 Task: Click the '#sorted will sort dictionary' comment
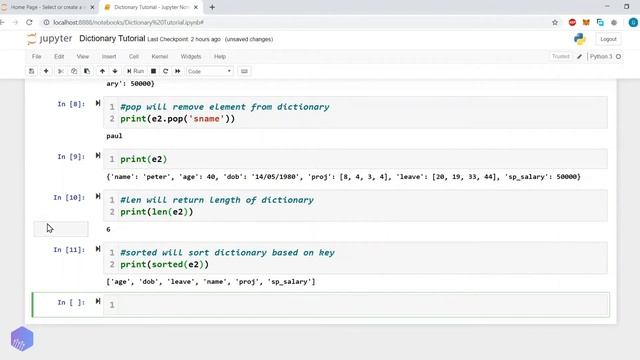click(227, 253)
